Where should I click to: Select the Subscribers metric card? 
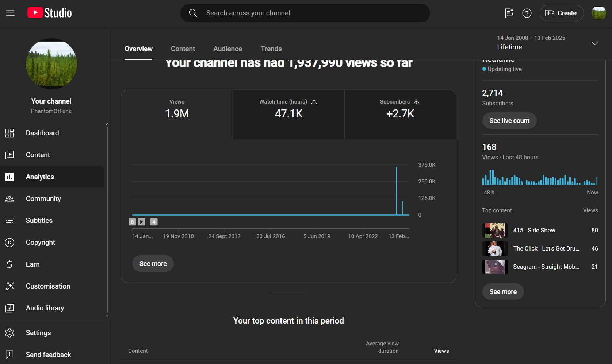coord(400,115)
